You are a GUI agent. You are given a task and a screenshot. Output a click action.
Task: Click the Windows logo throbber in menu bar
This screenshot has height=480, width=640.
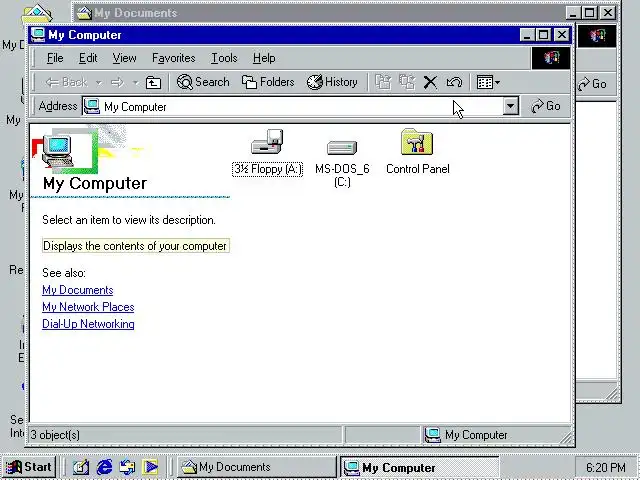pos(551,58)
